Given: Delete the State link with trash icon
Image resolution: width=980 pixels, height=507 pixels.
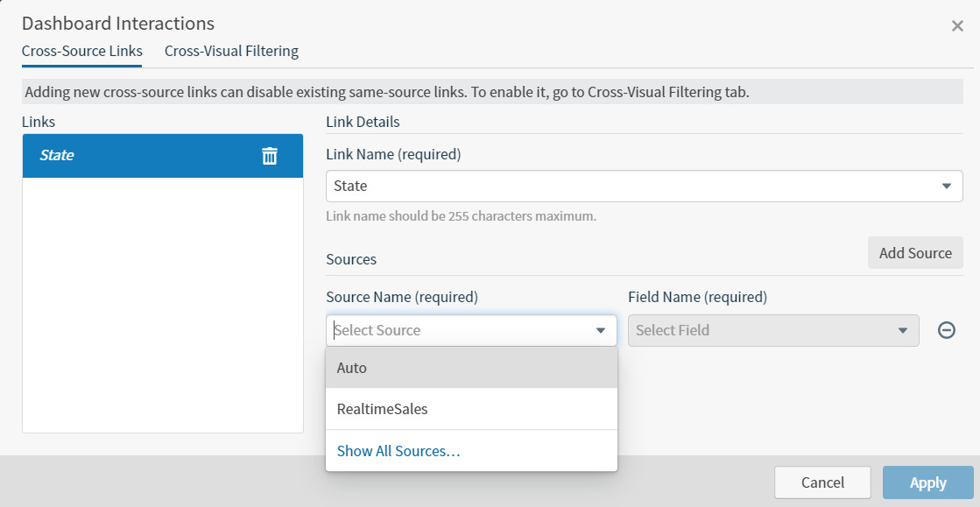Looking at the screenshot, I should click(270, 156).
